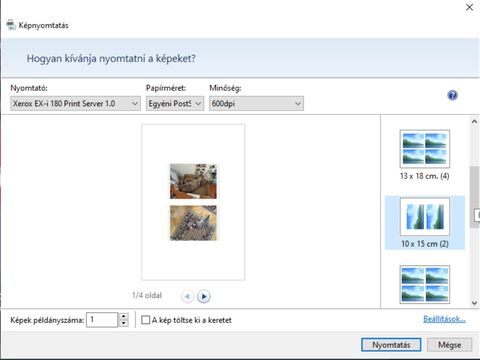Open the Beállítások options link
The width and height of the screenshot is (480, 360).
tap(444, 319)
